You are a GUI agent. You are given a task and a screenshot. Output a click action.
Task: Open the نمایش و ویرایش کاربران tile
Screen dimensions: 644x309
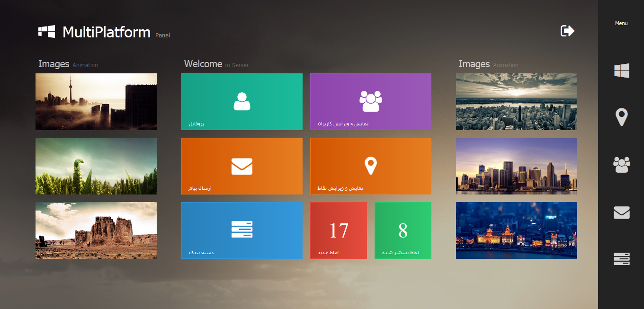click(371, 102)
